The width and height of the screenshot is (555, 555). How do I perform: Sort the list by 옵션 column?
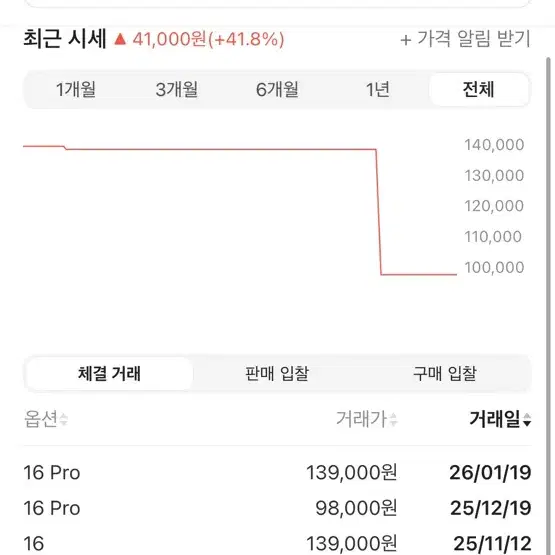pos(41,419)
